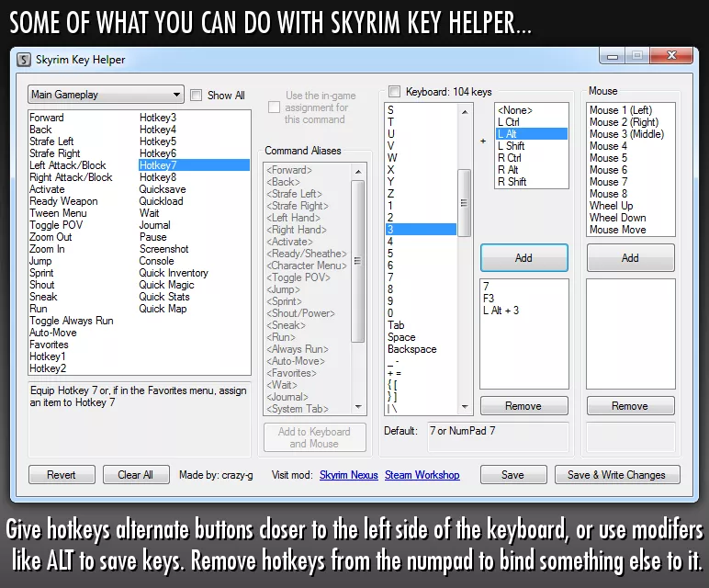Click the Skyrim Key Helper title bar icon
The height and width of the screenshot is (588, 709).
pos(24,60)
